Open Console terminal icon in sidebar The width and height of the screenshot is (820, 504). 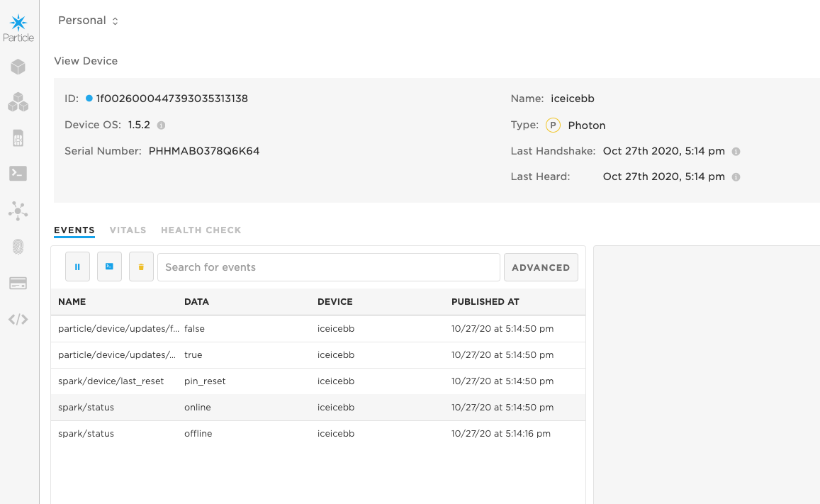pos(18,173)
